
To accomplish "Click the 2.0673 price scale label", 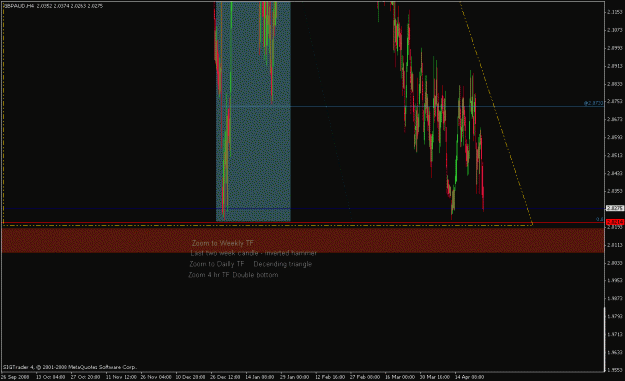I will 615,119.
